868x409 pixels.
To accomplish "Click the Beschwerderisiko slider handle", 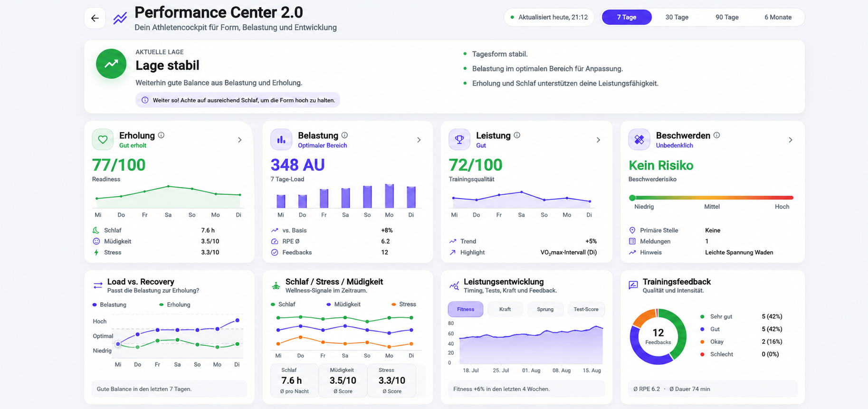I will (x=632, y=198).
